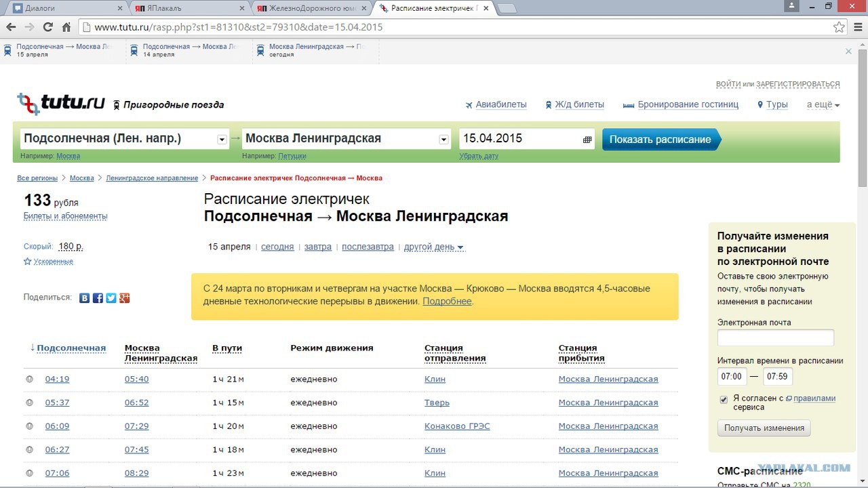
Task: Click Показать расписание button
Action: coord(660,140)
